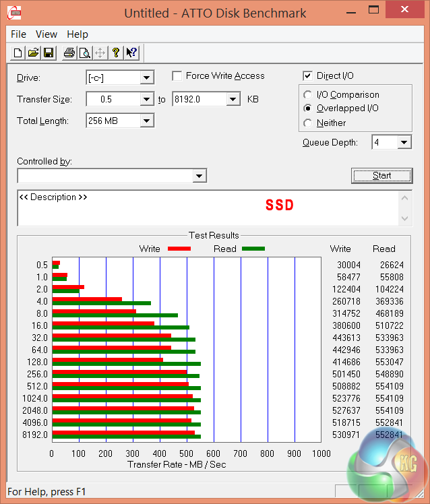Click the four-arrow move toolbar icon

[x=100, y=53]
